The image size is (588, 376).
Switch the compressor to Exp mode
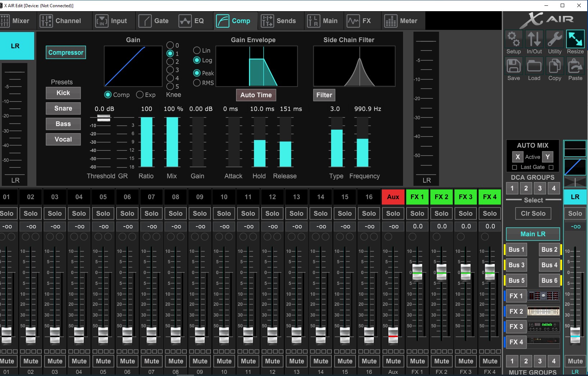coord(140,95)
